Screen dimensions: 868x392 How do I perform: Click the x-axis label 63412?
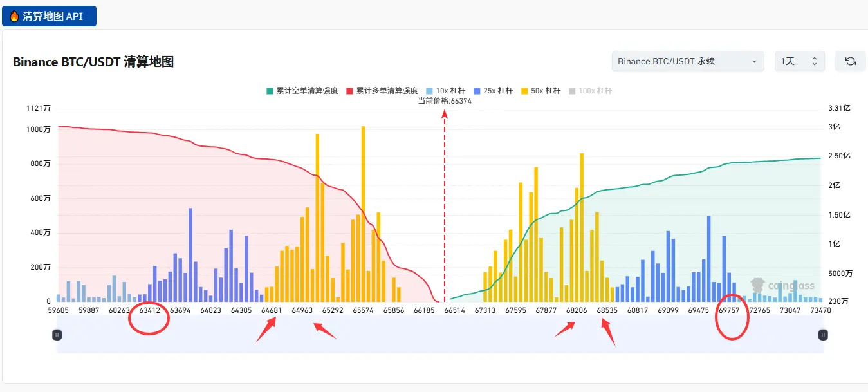pos(150,310)
